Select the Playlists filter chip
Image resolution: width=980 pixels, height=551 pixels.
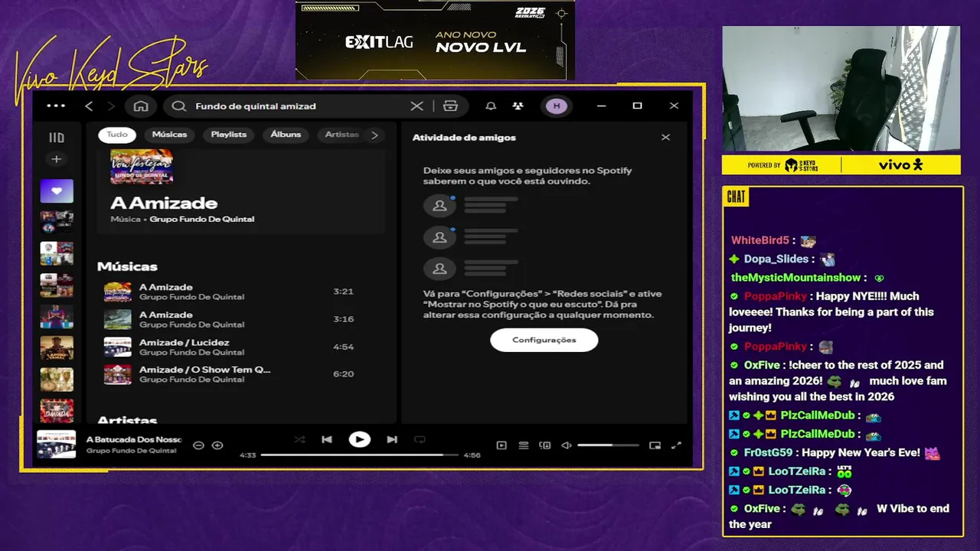[229, 135]
